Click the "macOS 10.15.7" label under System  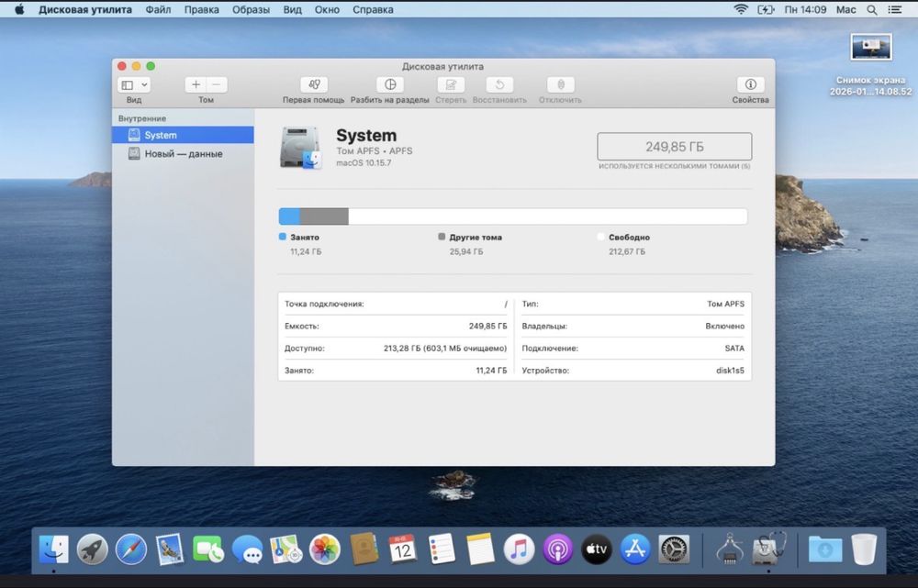(364, 162)
